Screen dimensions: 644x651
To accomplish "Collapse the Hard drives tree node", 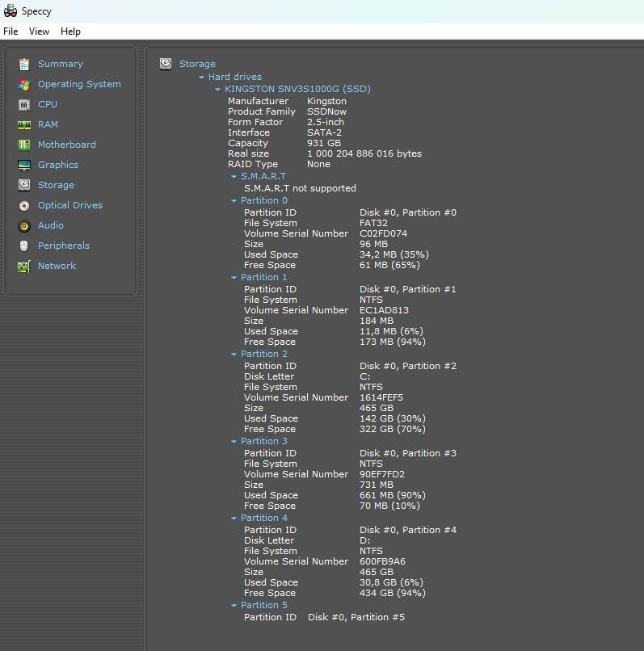I will tap(202, 78).
